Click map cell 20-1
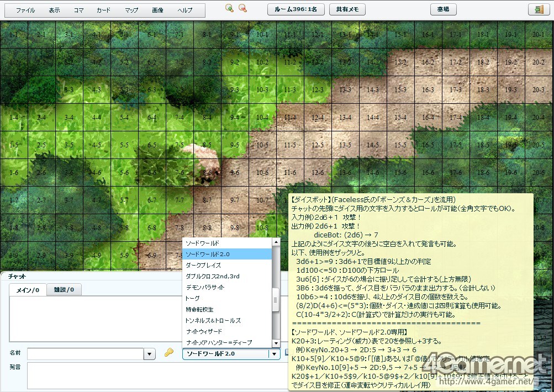The image size is (554, 392). pos(539,35)
